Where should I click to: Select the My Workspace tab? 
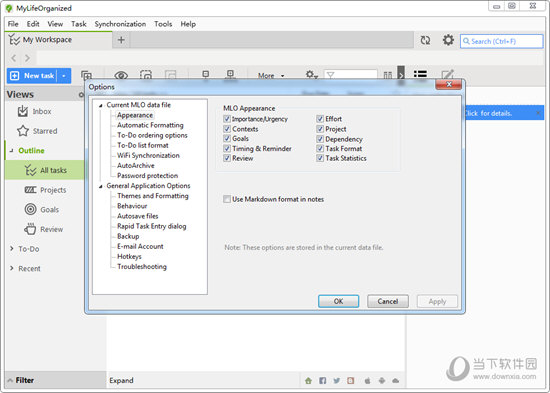click(x=59, y=40)
